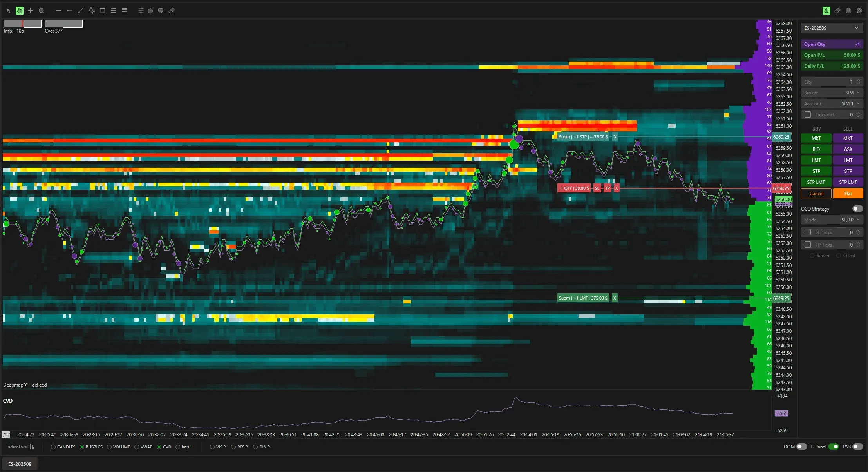
Task: Select the CANDLES radio button
Action: [54, 447]
